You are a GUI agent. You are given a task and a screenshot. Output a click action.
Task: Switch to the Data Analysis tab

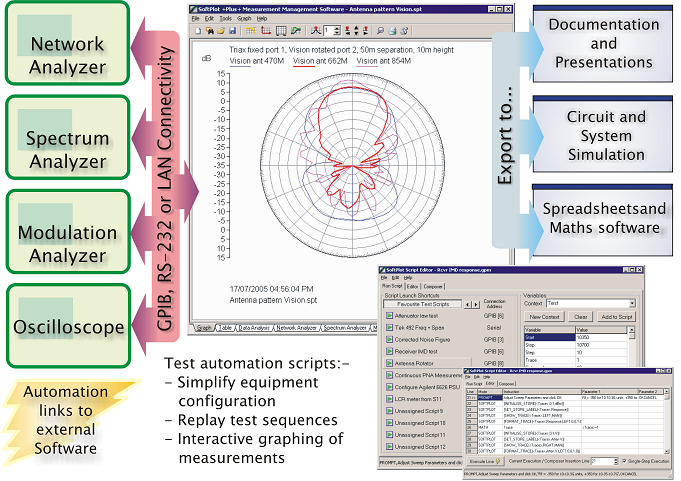[254, 328]
